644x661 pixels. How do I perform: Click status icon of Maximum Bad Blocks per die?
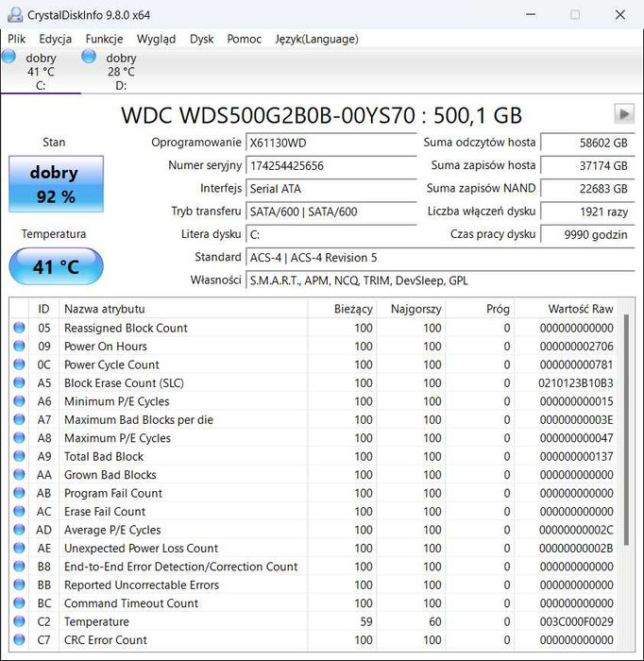click(19, 419)
